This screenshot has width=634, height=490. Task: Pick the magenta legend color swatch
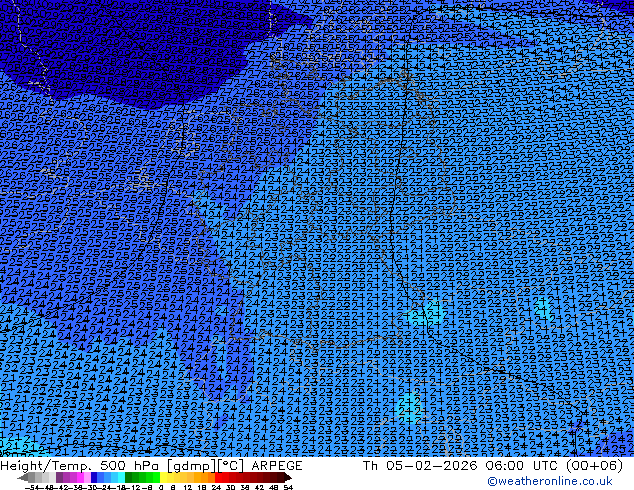click(x=80, y=477)
